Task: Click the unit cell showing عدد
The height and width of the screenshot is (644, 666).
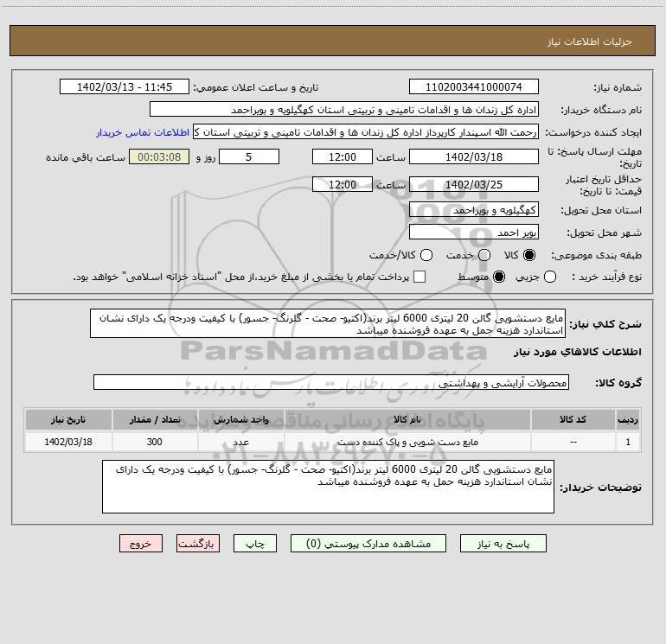Action: [240, 442]
